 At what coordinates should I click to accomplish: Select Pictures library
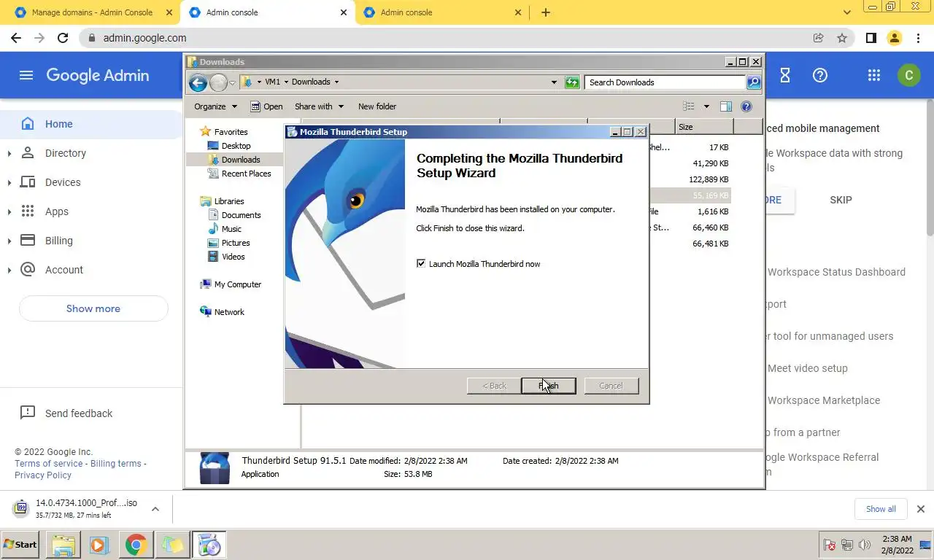(236, 243)
